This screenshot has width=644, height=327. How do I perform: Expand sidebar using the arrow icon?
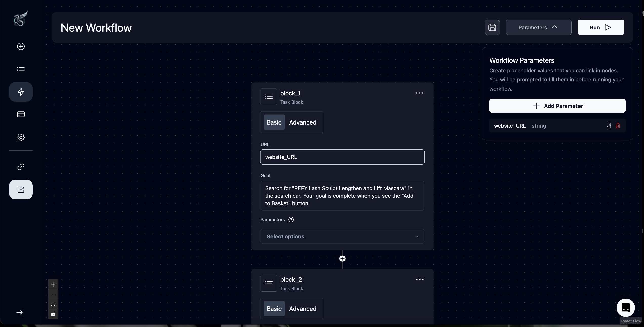click(x=20, y=312)
